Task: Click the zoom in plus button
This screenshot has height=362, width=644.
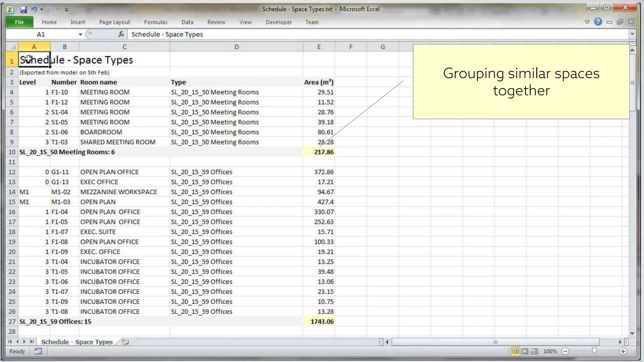Action: [623, 351]
